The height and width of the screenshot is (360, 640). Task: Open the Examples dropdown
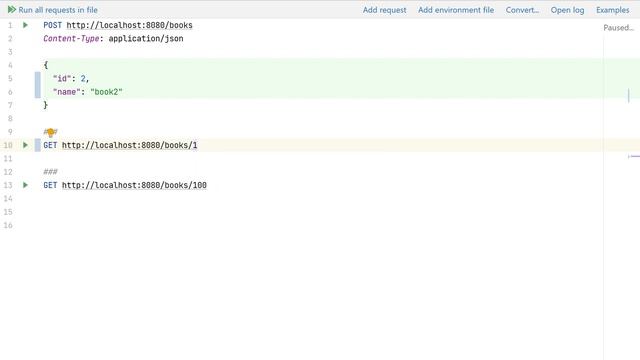[613, 10]
